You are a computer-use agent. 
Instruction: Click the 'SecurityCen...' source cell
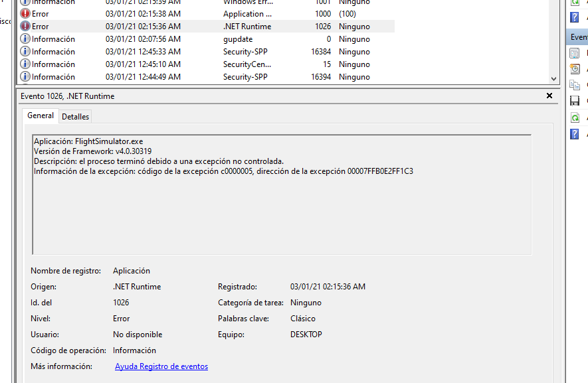coord(247,64)
